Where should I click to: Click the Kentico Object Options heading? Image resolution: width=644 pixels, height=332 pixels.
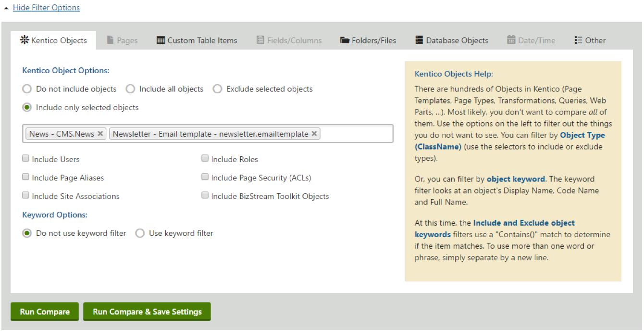click(66, 70)
